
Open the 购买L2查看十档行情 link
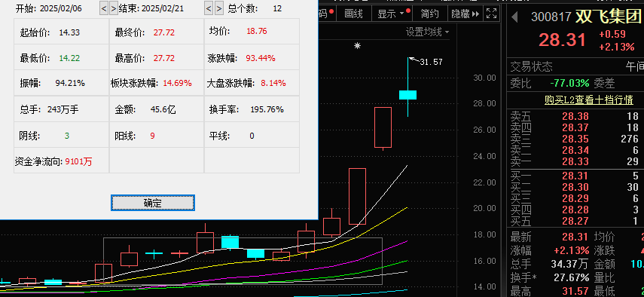588,100
